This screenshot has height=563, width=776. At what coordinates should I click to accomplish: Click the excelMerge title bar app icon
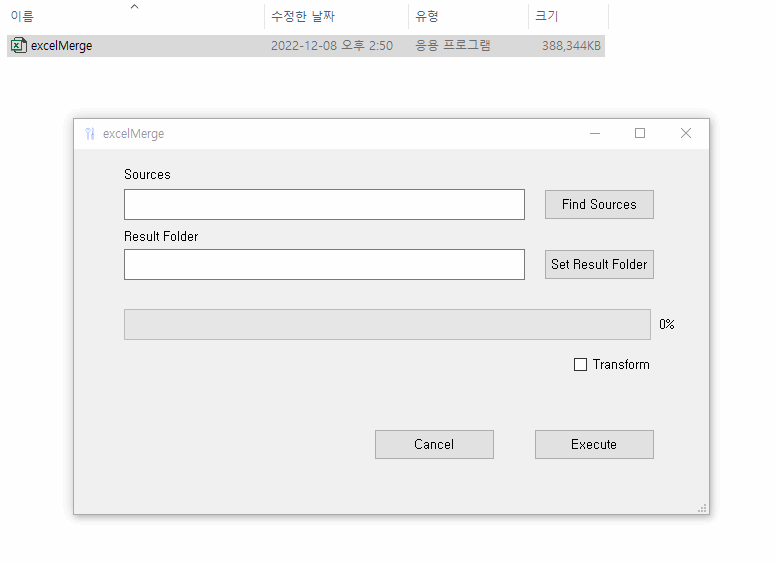[x=90, y=134]
